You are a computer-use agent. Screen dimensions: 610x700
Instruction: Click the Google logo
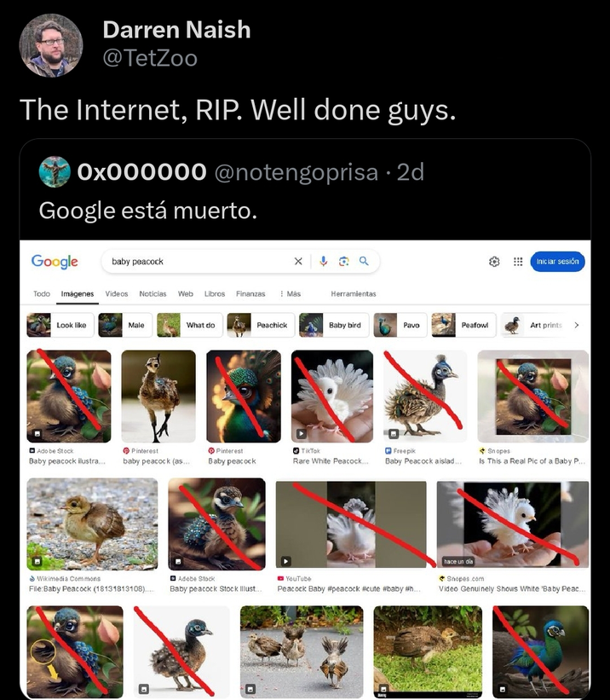point(55,262)
